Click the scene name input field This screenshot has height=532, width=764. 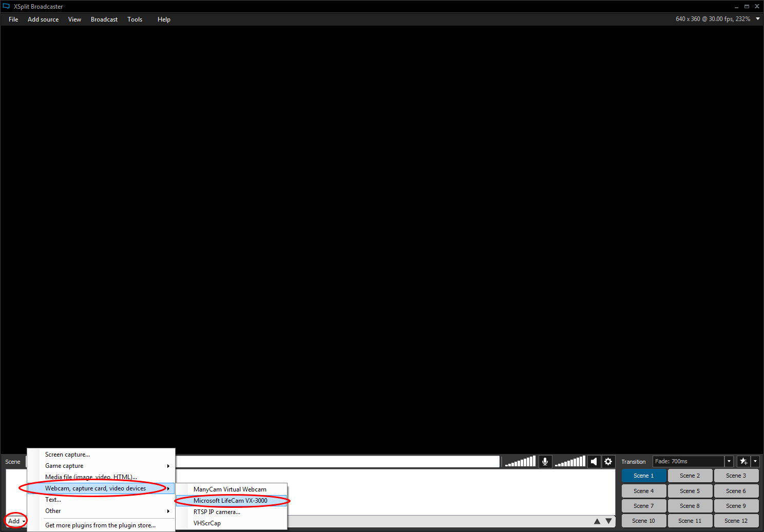[x=337, y=462]
